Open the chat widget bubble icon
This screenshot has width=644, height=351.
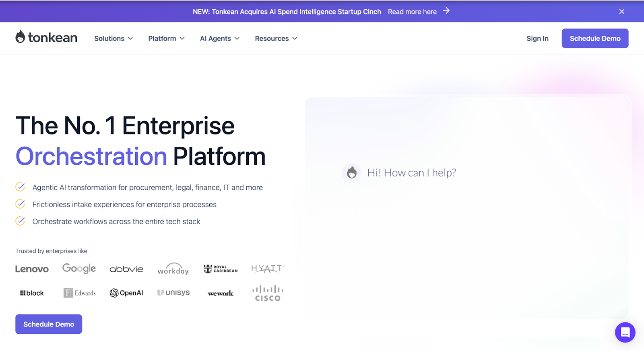625,332
